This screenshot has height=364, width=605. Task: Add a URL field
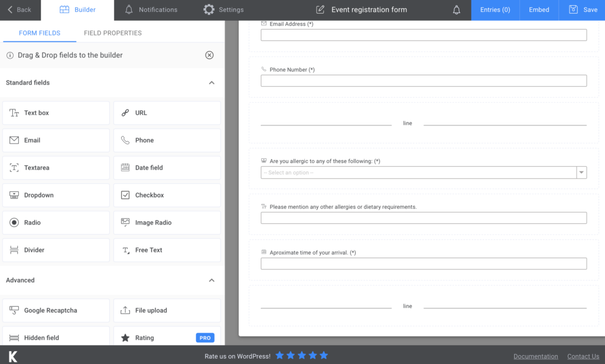(167, 113)
